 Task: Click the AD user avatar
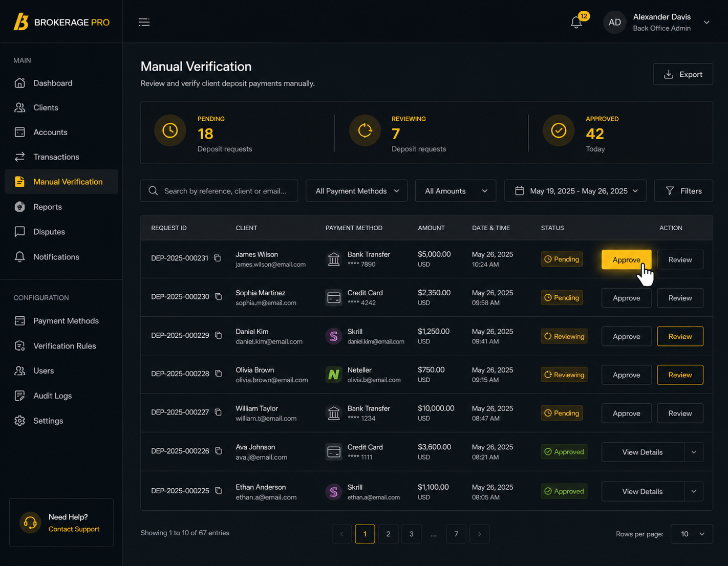click(x=615, y=22)
